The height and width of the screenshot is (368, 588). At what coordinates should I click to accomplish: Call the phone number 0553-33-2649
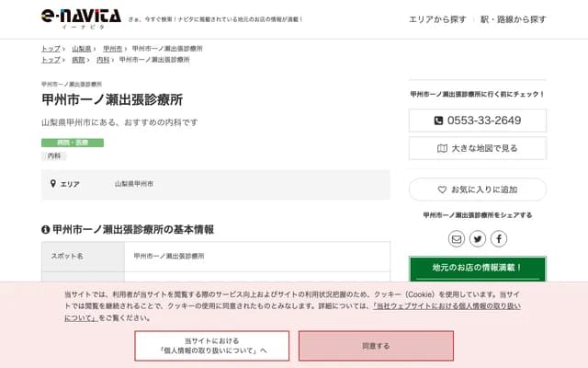(477, 121)
